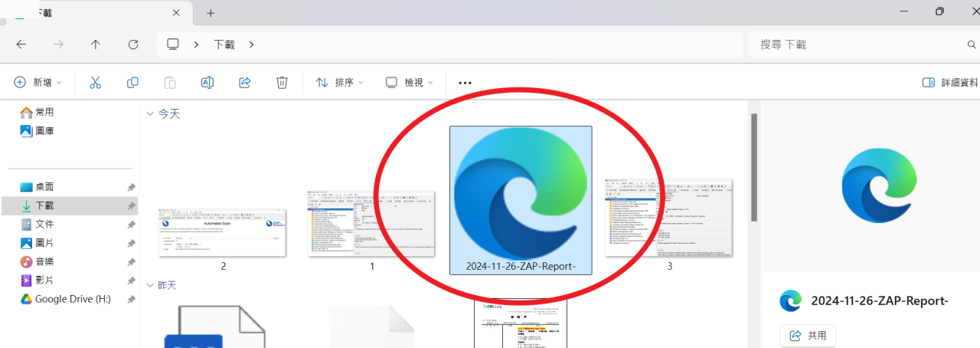980x348 pixels.
Task: Go up one folder level
Action: 96,44
